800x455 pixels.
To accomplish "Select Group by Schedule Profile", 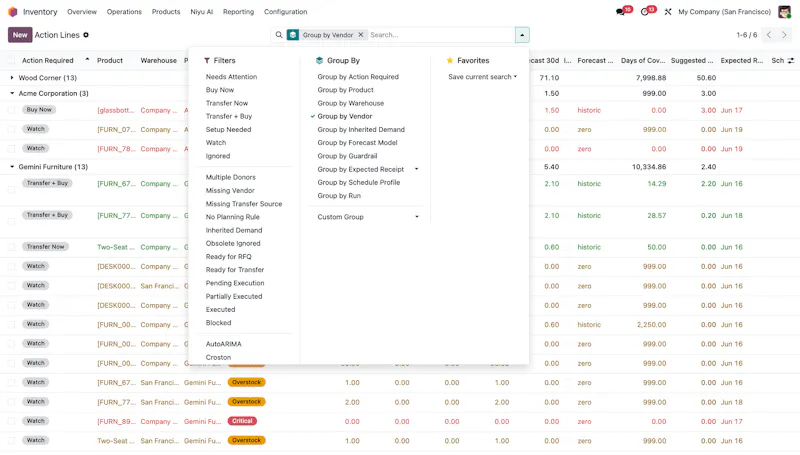I will 359,183.
